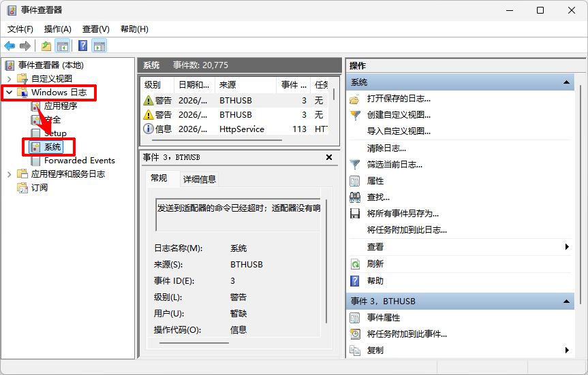This screenshot has width=588, height=375.
Task: Click the info icon of HttpService row
Action: pos(149,129)
